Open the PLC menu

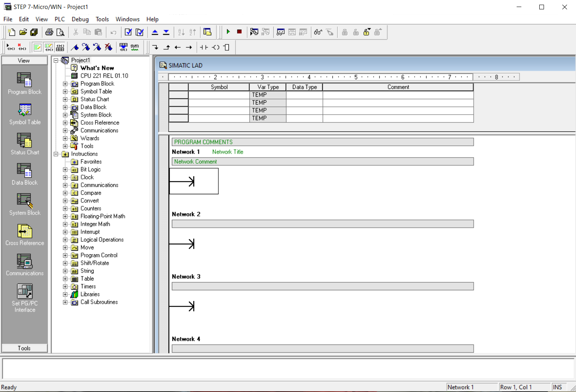tap(59, 19)
